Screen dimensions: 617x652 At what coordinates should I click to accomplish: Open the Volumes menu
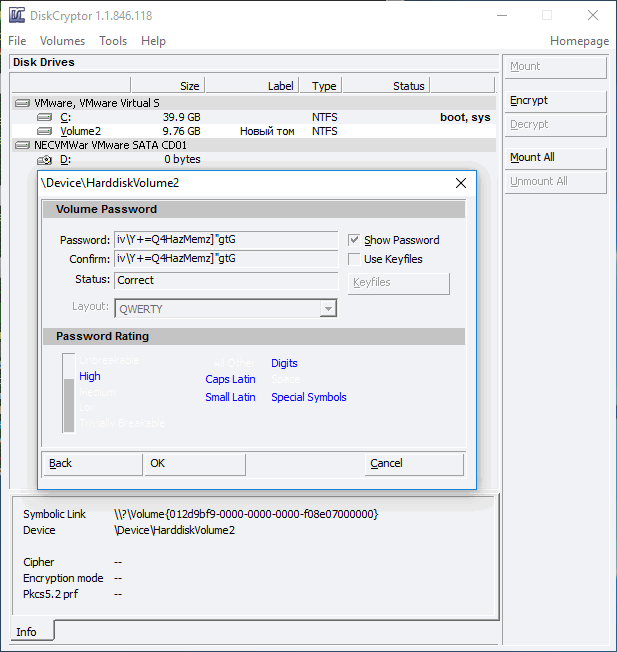click(62, 41)
